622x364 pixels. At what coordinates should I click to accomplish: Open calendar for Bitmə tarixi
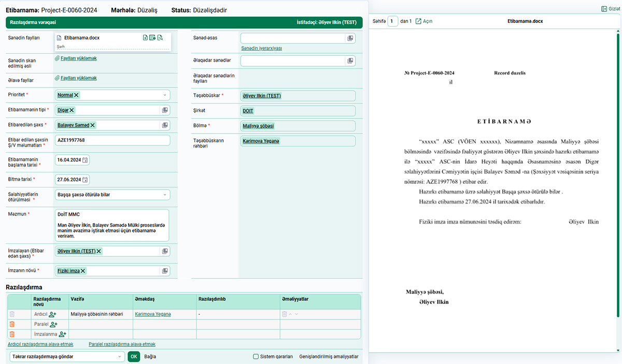click(x=86, y=180)
